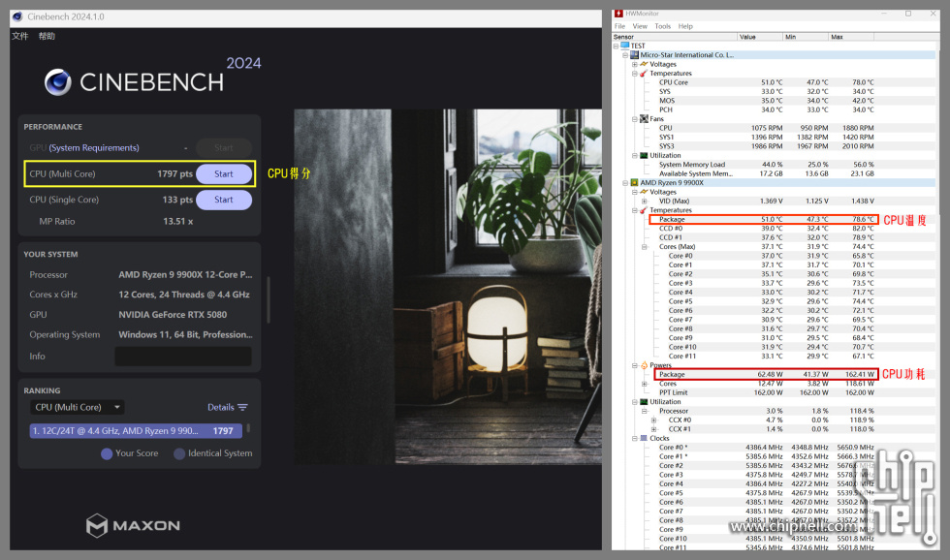Click the computer icon beside TEST
950x560 pixels.
click(625, 46)
